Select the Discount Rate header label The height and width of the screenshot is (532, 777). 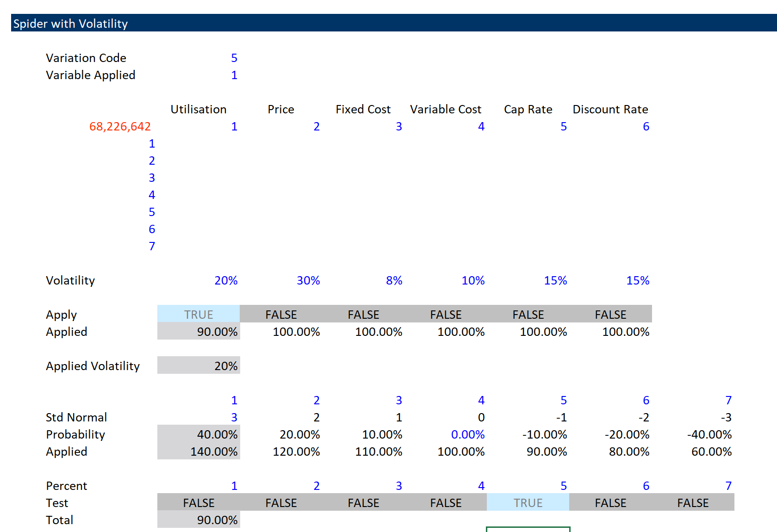[610, 109]
